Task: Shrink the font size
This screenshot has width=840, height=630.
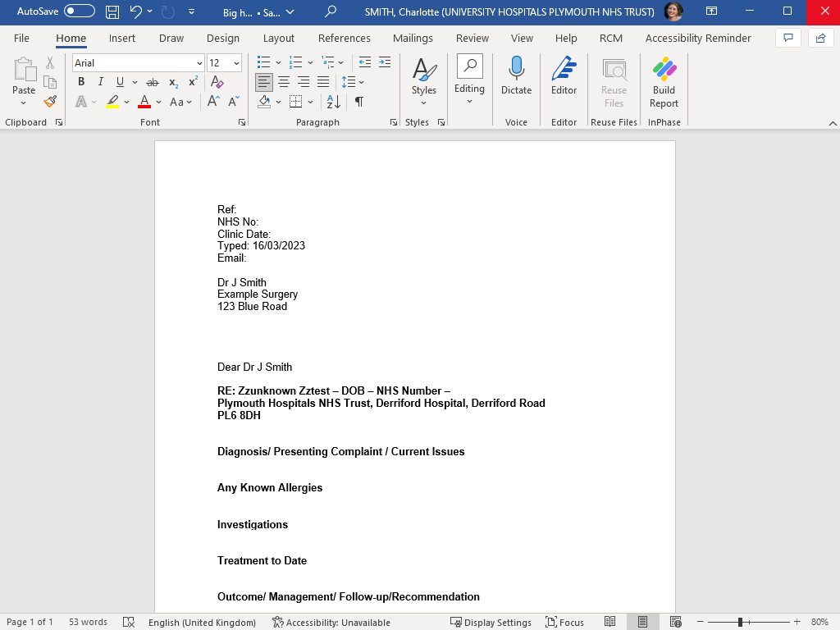Action: pyautogui.click(x=234, y=101)
